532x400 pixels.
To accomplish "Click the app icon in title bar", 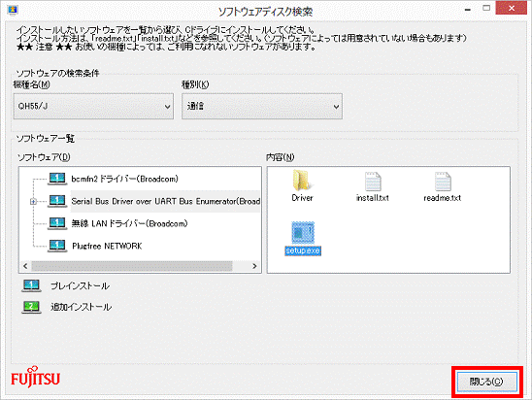I will click(13, 10).
